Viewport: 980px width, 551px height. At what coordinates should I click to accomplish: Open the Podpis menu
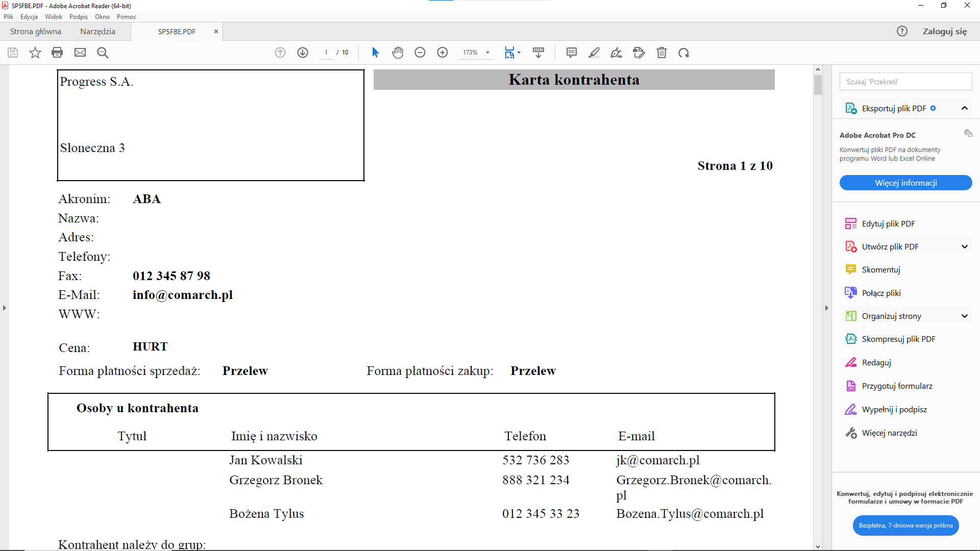(x=79, y=17)
